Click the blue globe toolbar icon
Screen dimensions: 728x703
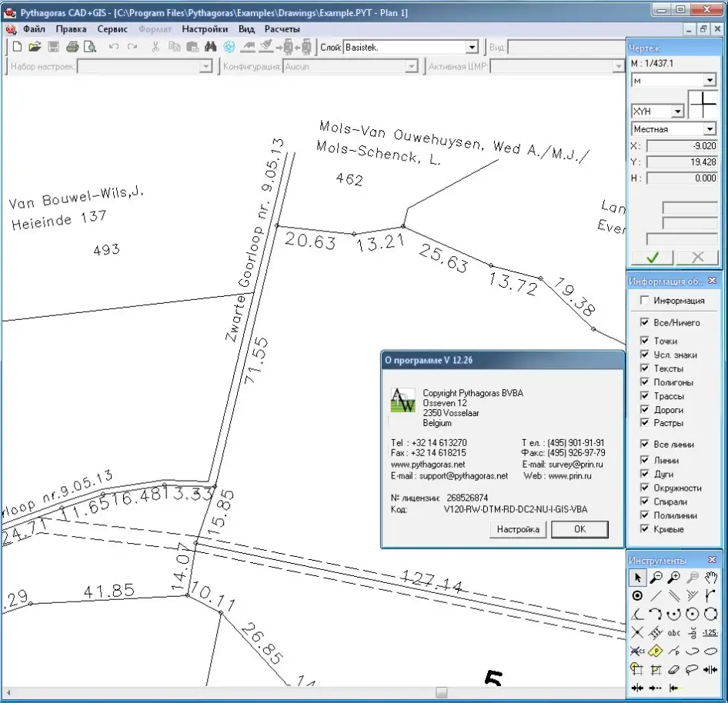(229, 46)
